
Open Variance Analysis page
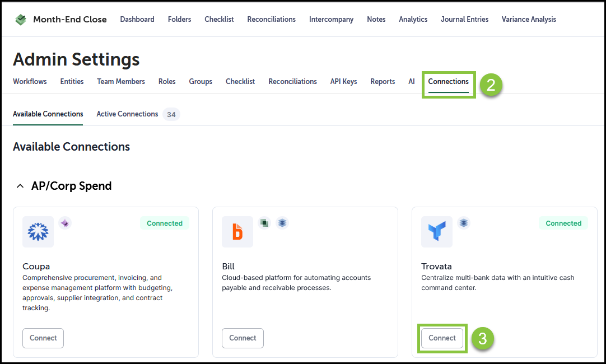[529, 20]
